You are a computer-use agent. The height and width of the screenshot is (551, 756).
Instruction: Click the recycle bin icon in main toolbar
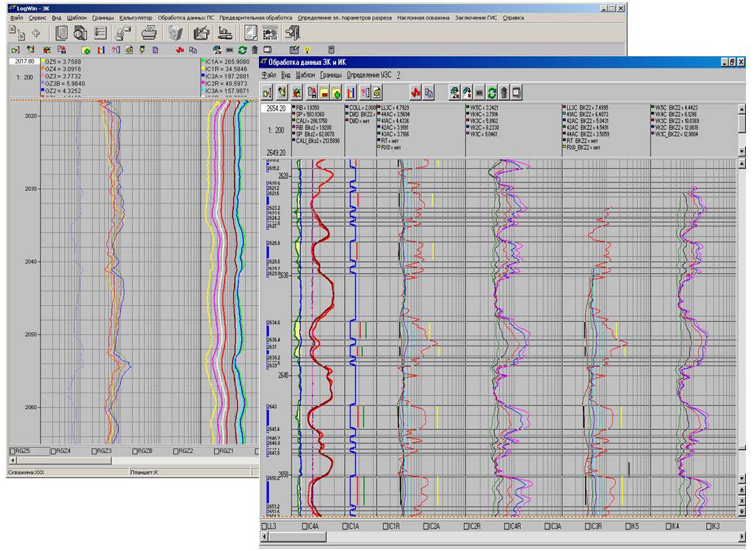pos(175,32)
